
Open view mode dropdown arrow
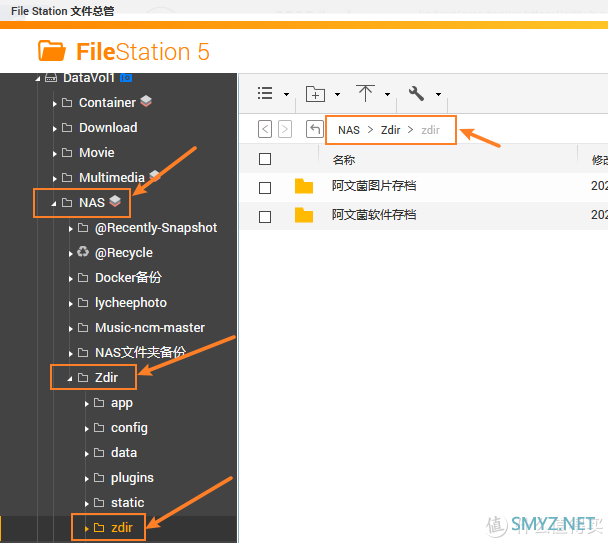coord(286,94)
